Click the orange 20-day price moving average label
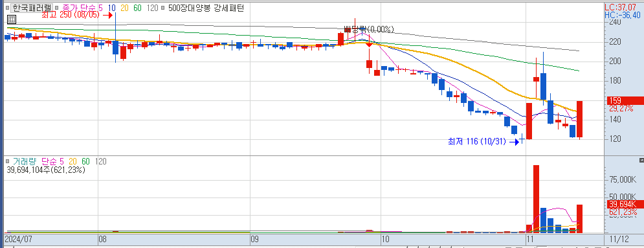 pyautogui.click(x=125, y=8)
